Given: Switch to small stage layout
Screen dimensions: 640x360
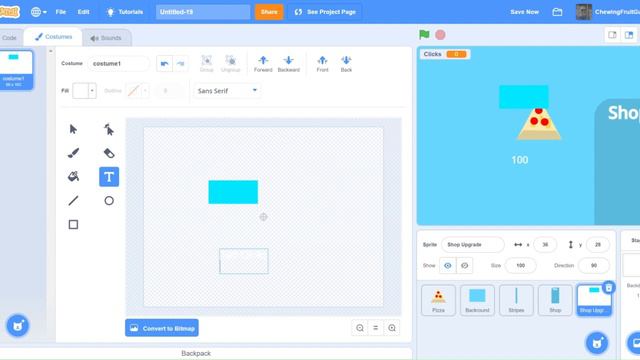Looking at the screenshot, I should [x=612, y=35].
